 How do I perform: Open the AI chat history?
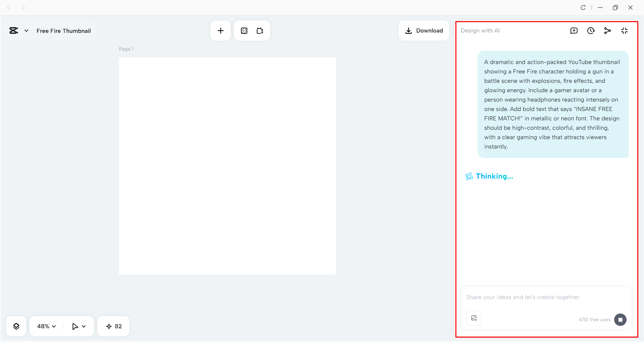tap(591, 31)
